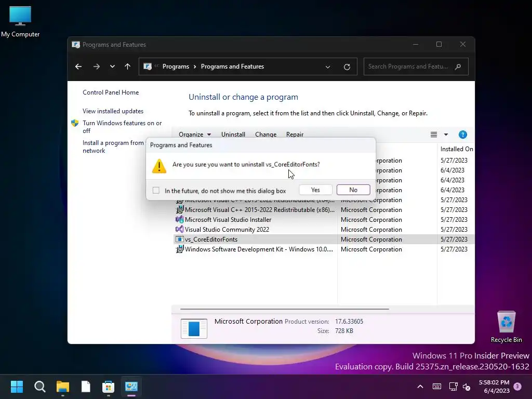This screenshot has width=532, height=399.
Task: Click the Programs and Features title bar icon
Action: pos(76,45)
